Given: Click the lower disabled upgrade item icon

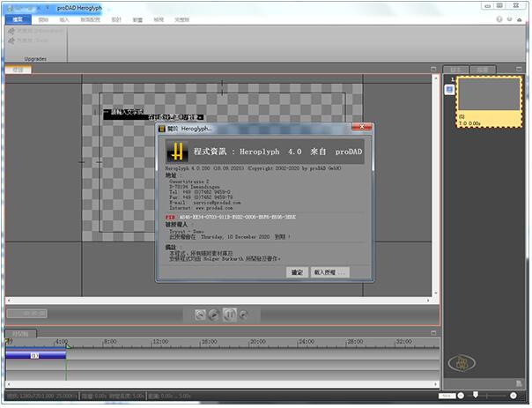Looking at the screenshot, I should [x=11, y=41].
